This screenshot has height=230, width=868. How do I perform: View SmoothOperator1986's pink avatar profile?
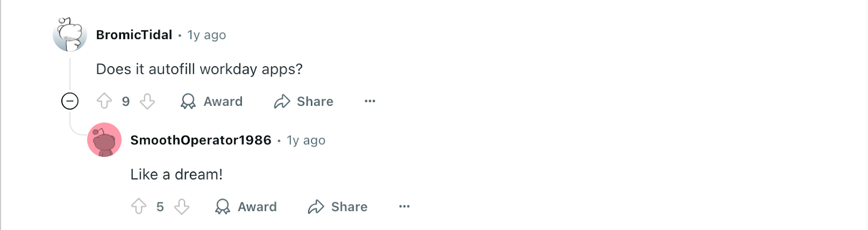(104, 140)
